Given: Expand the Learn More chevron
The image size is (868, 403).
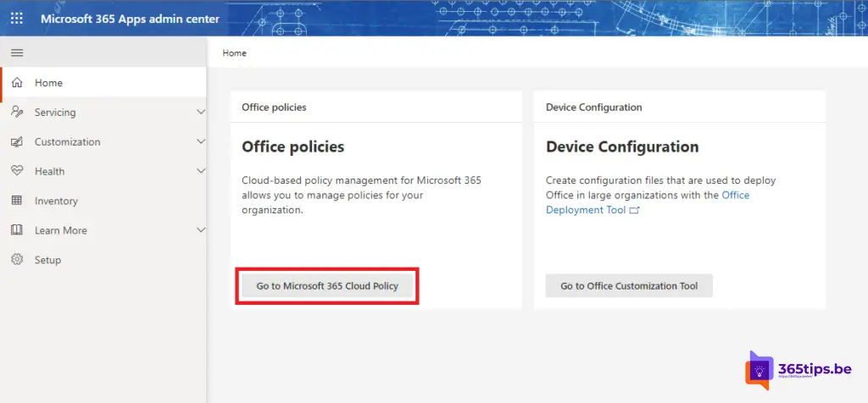Looking at the screenshot, I should 201,230.
